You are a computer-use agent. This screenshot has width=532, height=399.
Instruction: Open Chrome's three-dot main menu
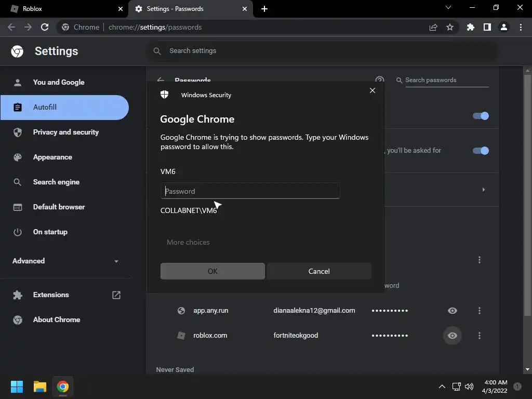click(521, 27)
